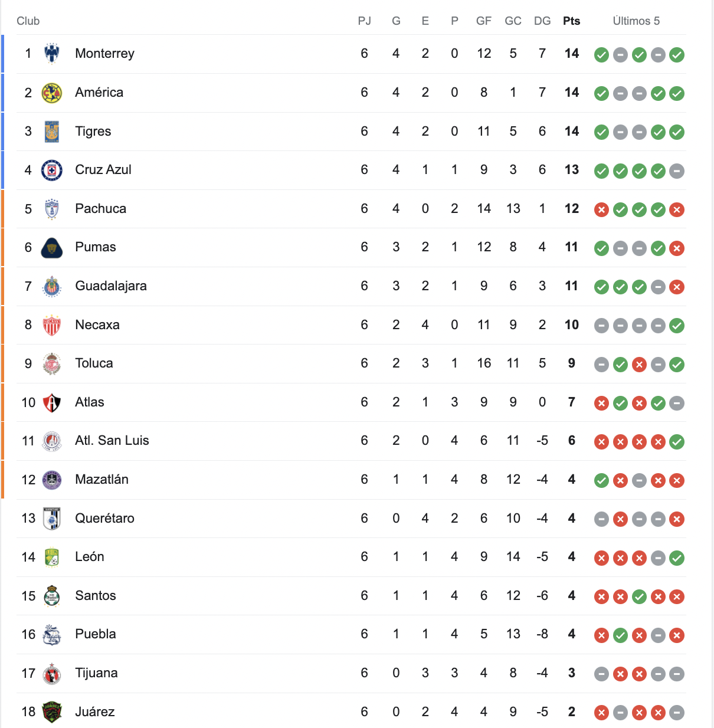
Task: Click the Últimos 5 column header
Action: point(636,21)
